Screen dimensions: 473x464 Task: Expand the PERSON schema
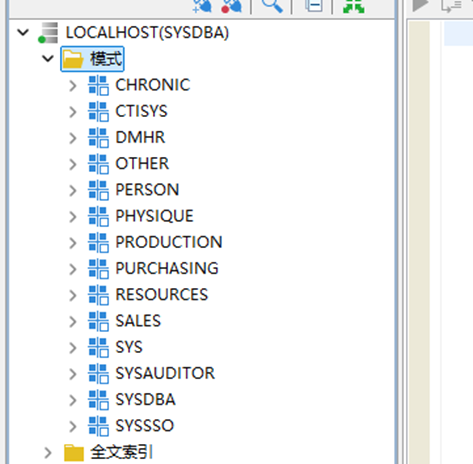coord(73,190)
